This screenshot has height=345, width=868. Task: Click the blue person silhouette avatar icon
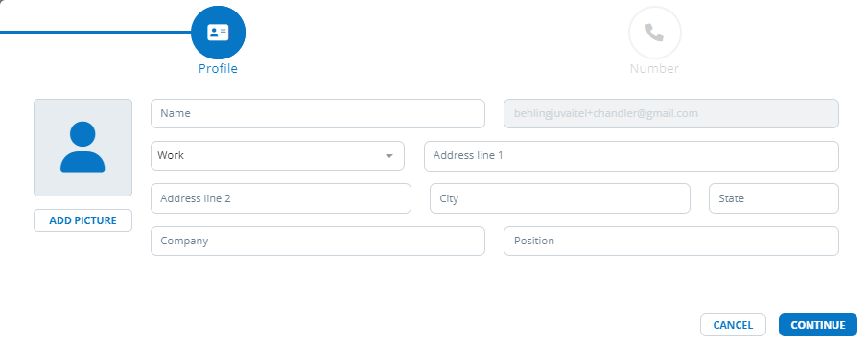(x=82, y=147)
